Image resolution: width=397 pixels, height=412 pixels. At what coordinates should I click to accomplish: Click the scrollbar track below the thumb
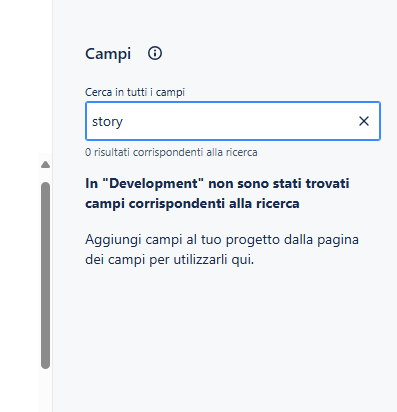click(x=45, y=390)
